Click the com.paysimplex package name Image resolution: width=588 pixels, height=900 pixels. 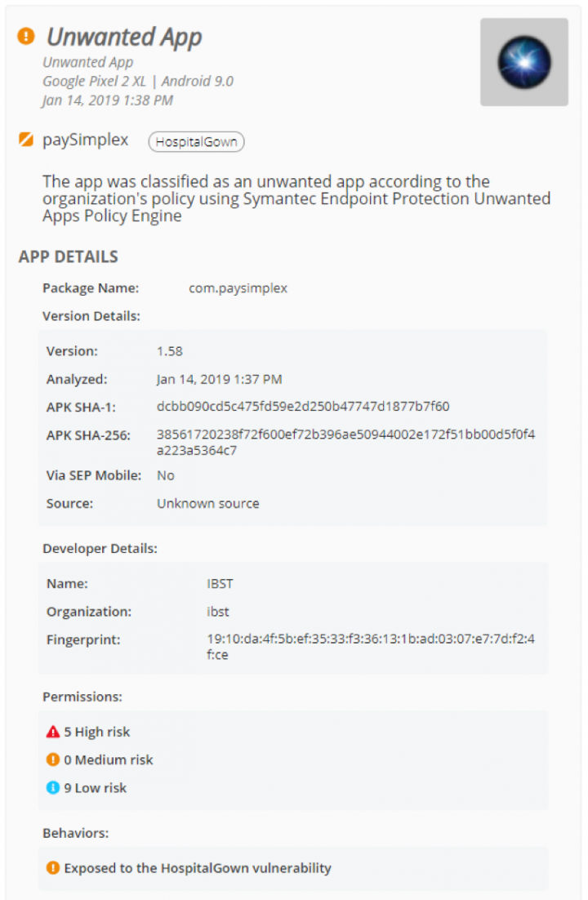(x=238, y=288)
